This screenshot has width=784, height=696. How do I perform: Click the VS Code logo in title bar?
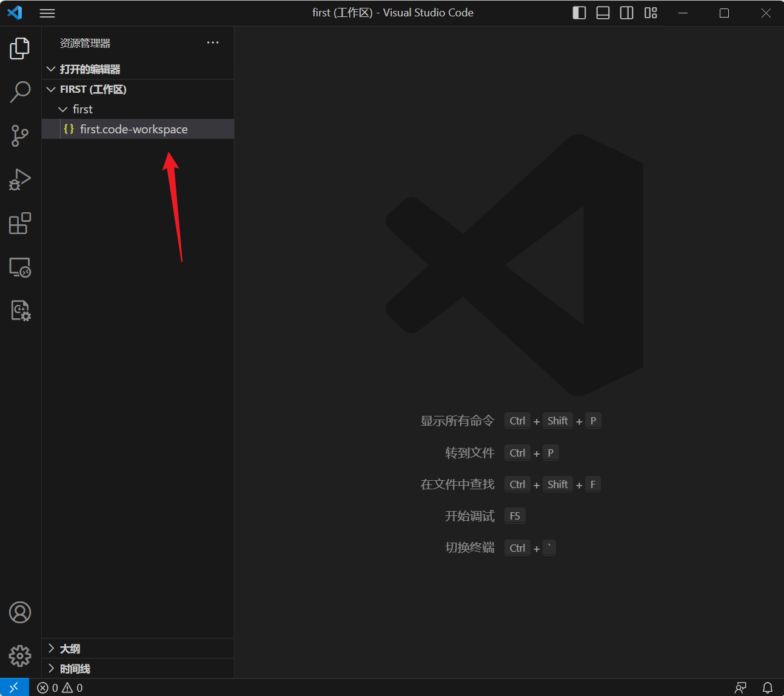coord(15,13)
